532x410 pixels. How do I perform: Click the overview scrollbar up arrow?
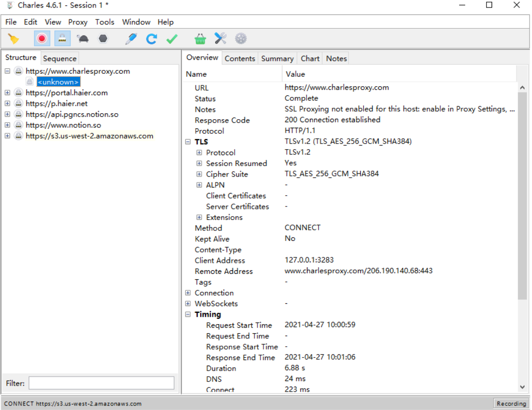[523, 87]
